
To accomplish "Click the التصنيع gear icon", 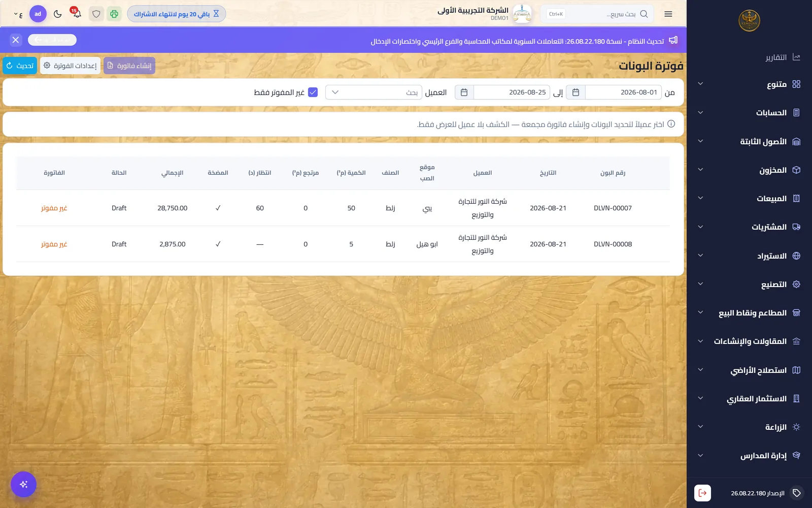I will pyautogui.click(x=796, y=284).
